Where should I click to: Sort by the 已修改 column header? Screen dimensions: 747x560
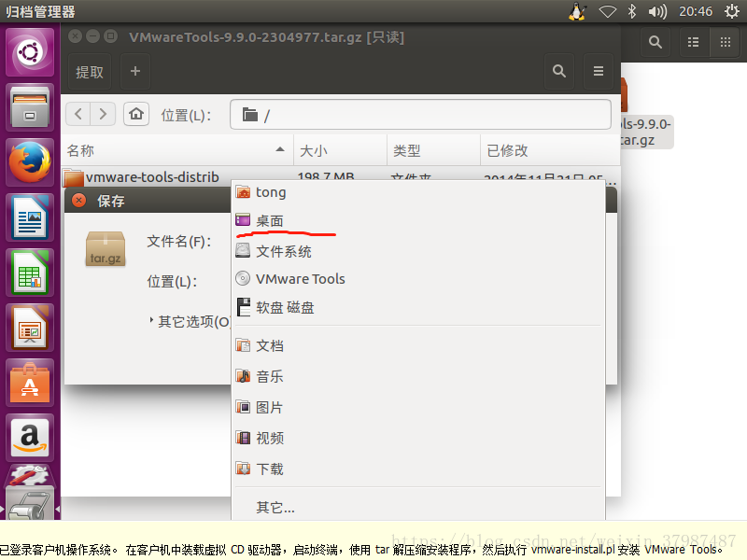pyautogui.click(x=550, y=150)
